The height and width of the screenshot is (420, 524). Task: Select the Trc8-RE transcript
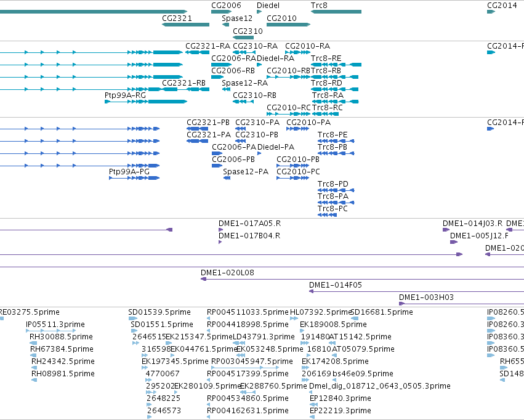(336, 65)
